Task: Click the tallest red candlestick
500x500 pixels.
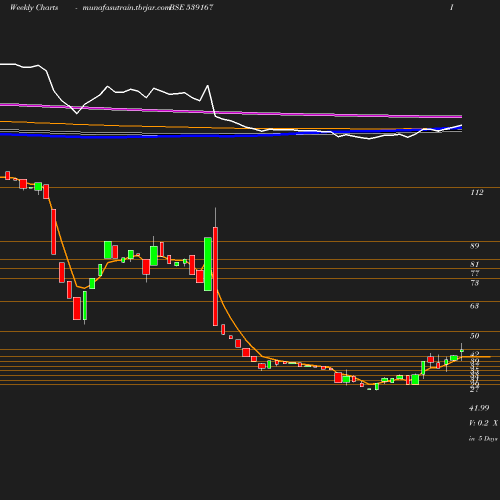Action: pos(215,276)
